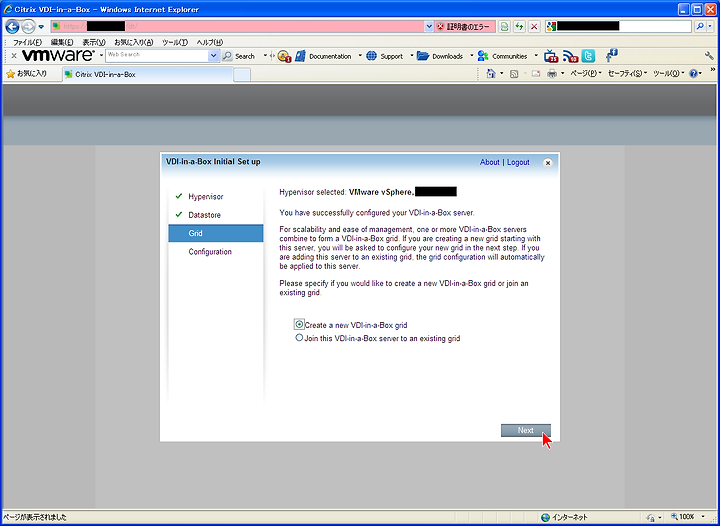Image resolution: width=720 pixels, height=526 pixels.
Task: Click the Twitter bird icon
Action: pos(588,56)
